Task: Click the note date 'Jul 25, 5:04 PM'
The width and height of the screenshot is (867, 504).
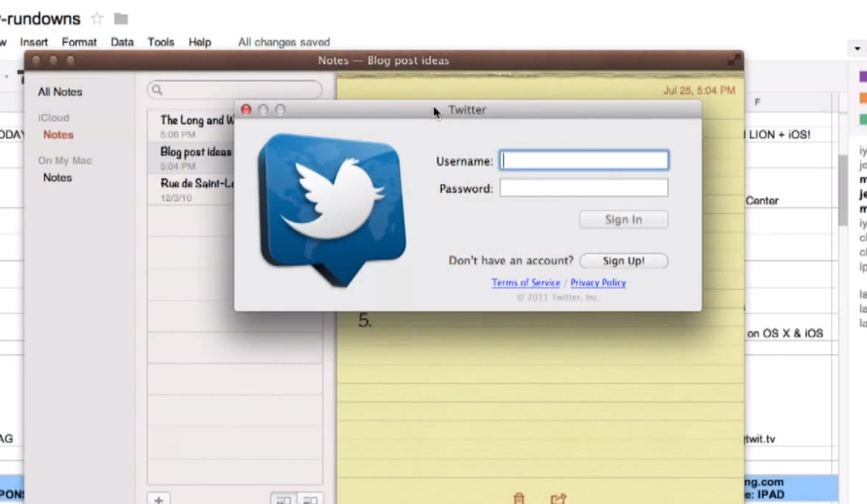Action: 699,90
